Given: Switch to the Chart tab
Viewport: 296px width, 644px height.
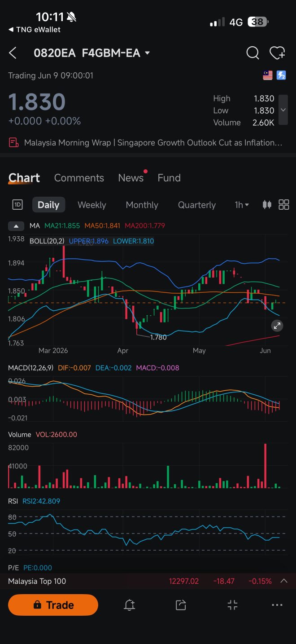Looking at the screenshot, I should [24, 178].
